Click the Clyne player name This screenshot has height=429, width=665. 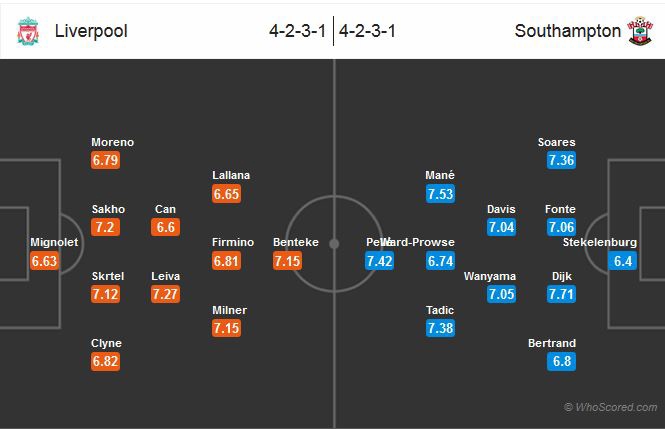106,343
